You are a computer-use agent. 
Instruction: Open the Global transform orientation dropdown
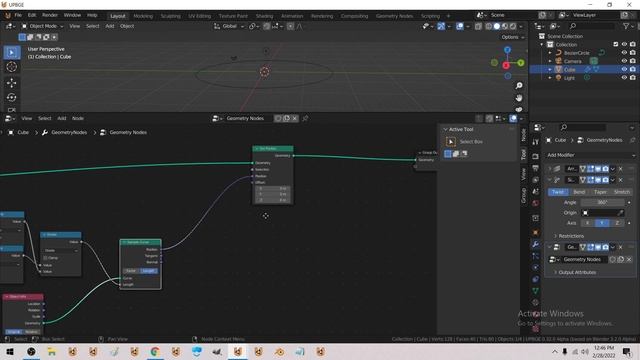click(229, 26)
